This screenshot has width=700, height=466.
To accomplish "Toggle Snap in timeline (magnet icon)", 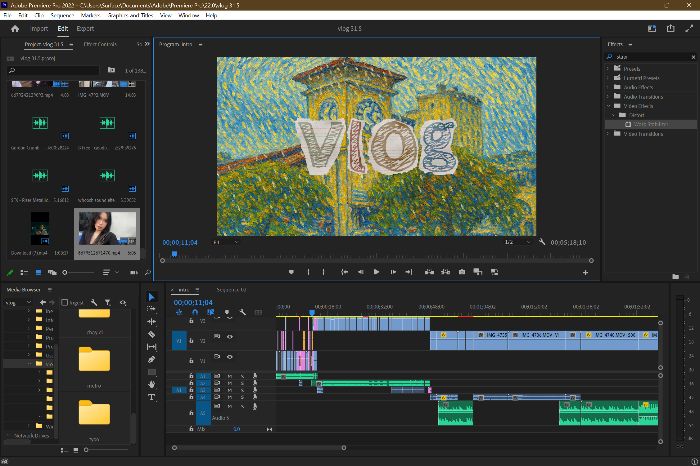I will [195, 312].
